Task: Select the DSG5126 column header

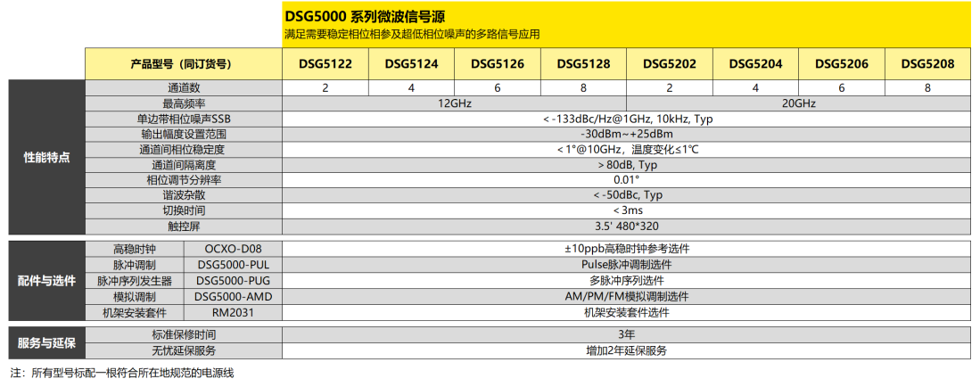Action: pos(497,63)
